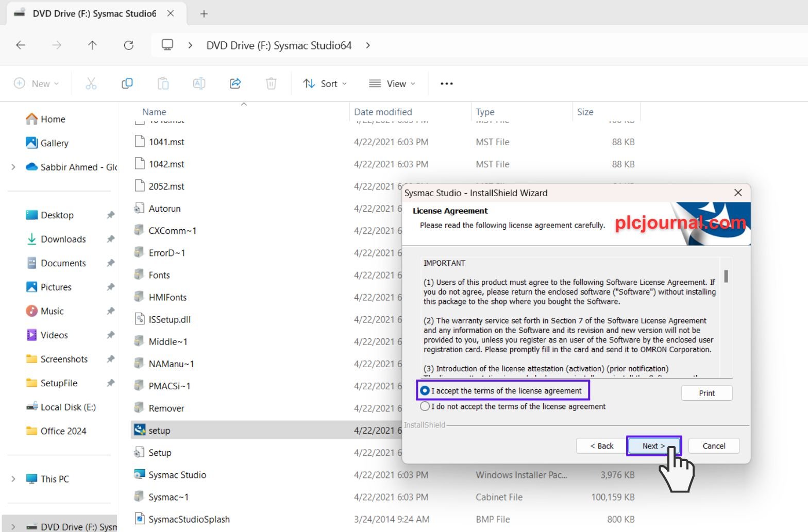Open the See more ellipsis menu
Viewport: 808px width, 532px height.
tap(446, 83)
